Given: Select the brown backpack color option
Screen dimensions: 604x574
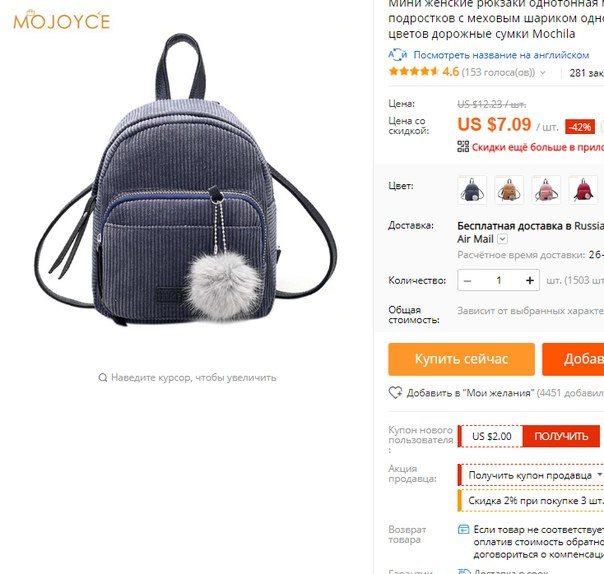Looking at the screenshot, I should [509, 190].
